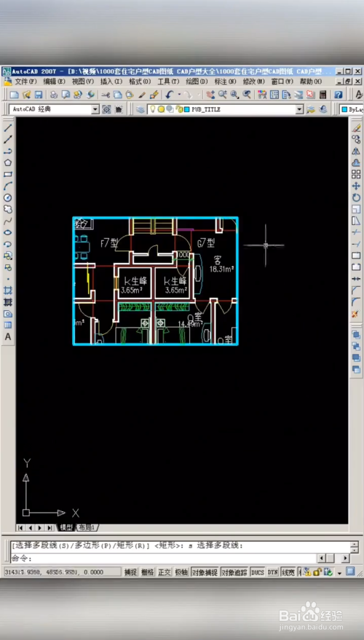Toggle 捕捉 snap mode

pos(130,572)
